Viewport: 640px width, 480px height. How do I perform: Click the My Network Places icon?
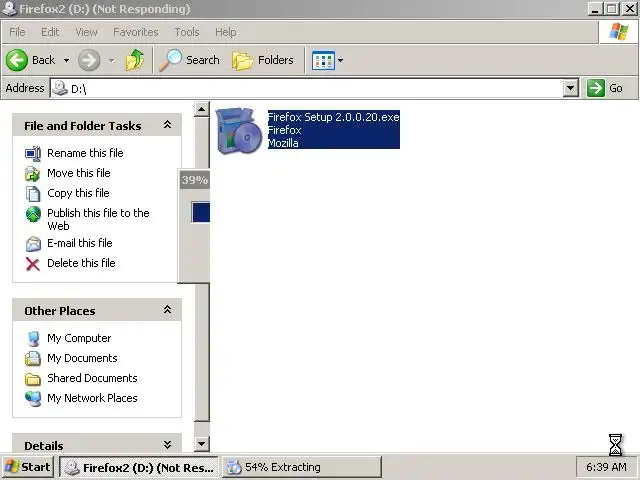pyautogui.click(x=33, y=398)
